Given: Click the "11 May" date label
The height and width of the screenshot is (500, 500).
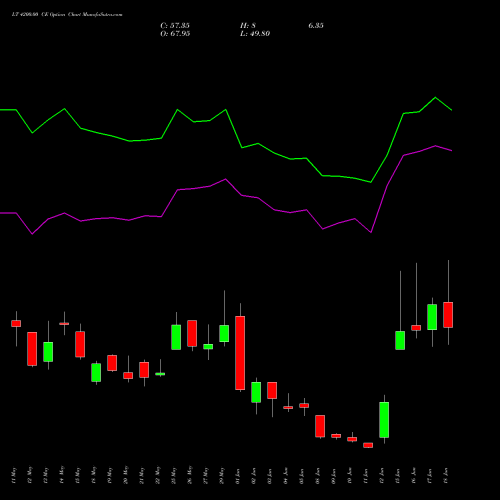Looking at the screenshot, I should [14, 475].
